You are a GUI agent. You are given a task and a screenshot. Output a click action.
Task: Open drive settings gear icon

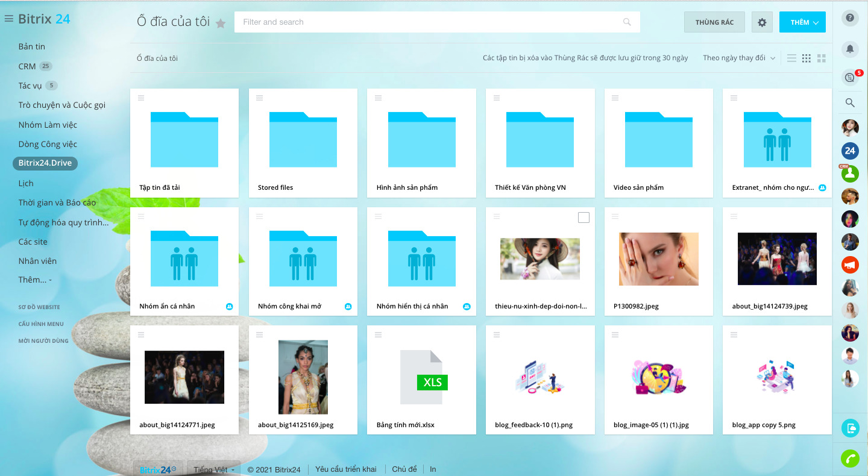(x=762, y=22)
